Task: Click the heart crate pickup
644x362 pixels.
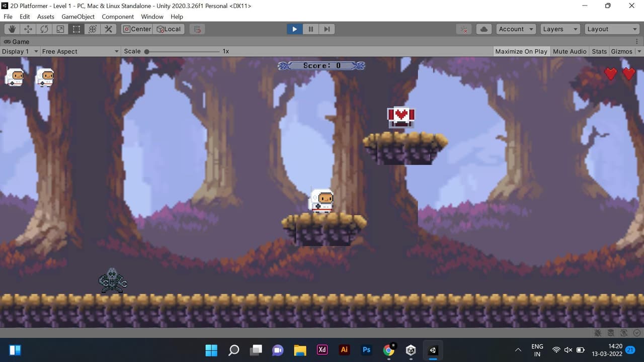Action: 400,118
